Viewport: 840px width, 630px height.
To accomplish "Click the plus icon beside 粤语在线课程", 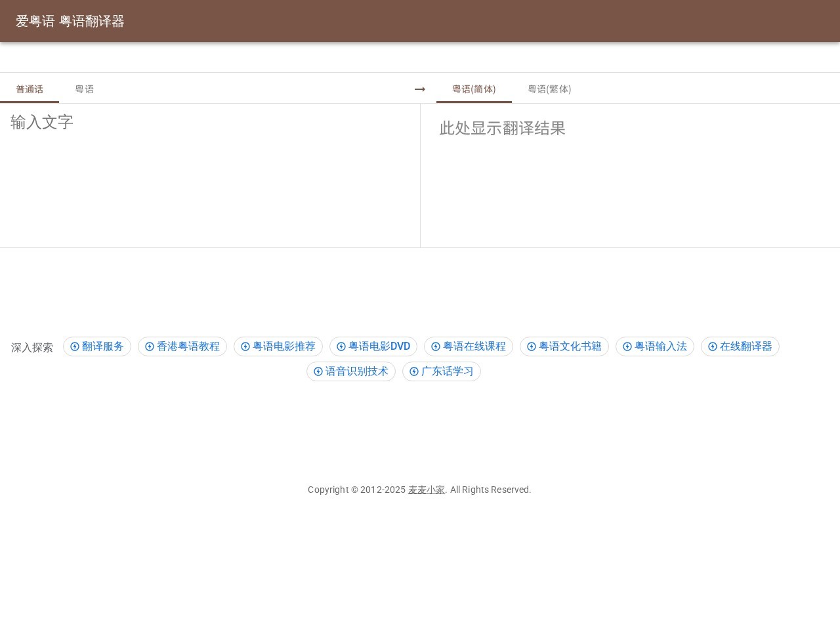I will coord(435,346).
